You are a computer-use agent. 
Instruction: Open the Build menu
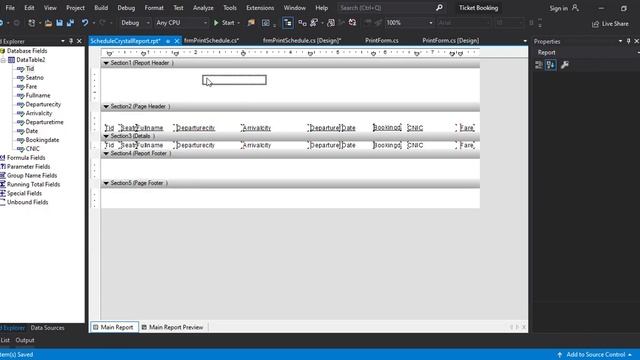click(x=101, y=8)
